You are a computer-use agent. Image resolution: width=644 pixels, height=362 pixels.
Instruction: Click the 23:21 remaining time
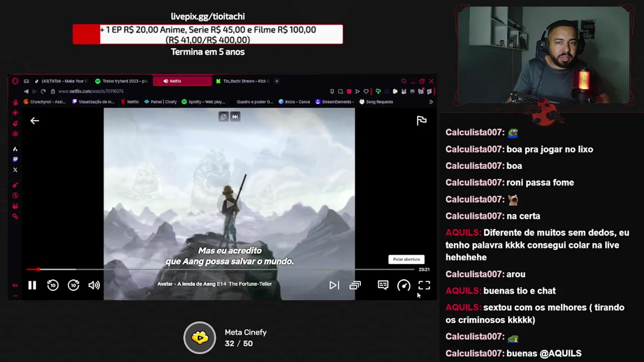pos(424,269)
